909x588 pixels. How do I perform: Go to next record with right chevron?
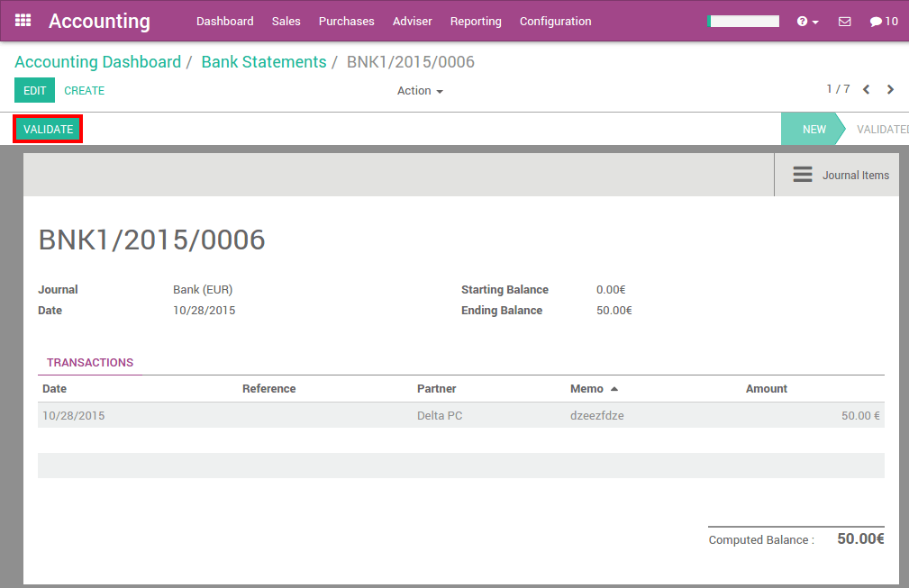[x=889, y=89]
